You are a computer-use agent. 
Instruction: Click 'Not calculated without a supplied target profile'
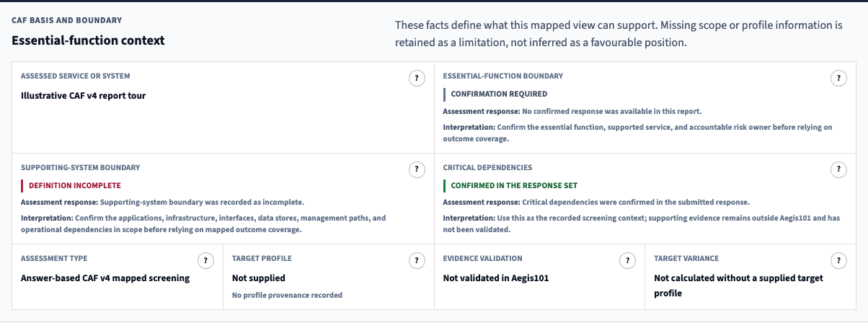[738, 286]
